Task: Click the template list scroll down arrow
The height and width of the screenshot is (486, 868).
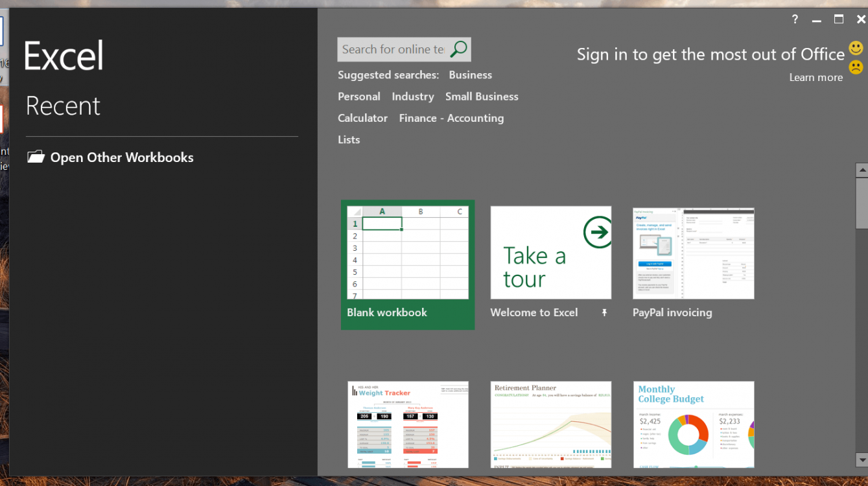Action: [862, 459]
